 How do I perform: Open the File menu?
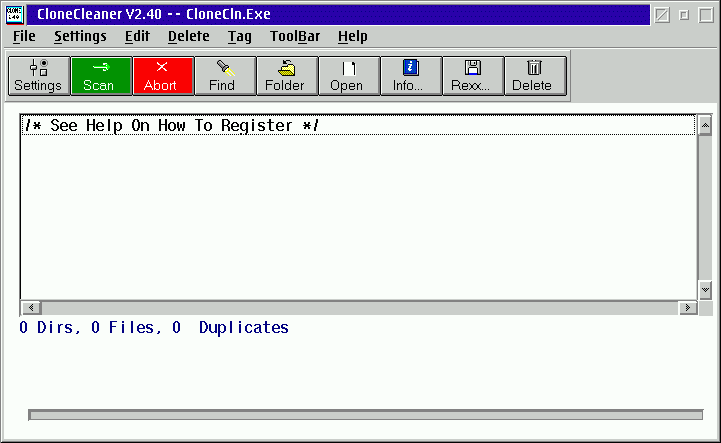[x=24, y=36]
